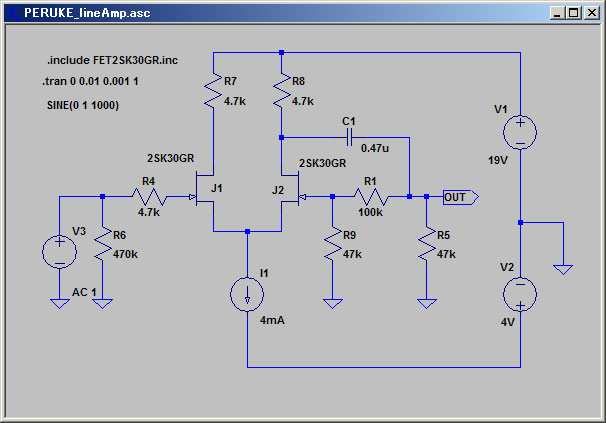The width and height of the screenshot is (606, 423).
Task: Click the ground symbol right of V2
Action: [563, 269]
